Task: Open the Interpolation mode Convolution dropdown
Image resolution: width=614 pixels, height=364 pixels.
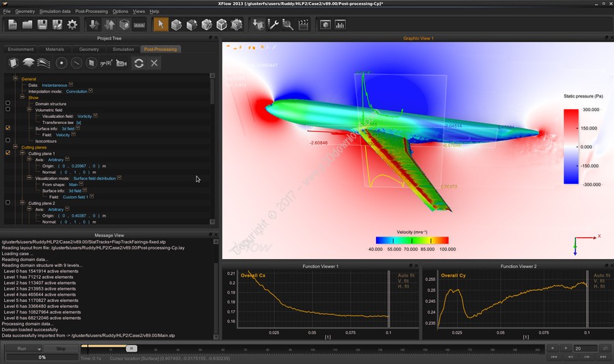Action: click(91, 91)
